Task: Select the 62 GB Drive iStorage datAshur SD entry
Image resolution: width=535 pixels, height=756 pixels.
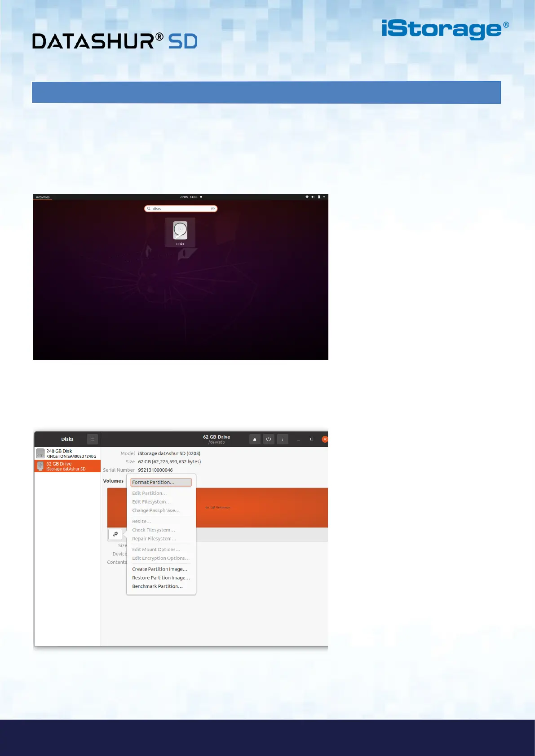Action: point(67,466)
